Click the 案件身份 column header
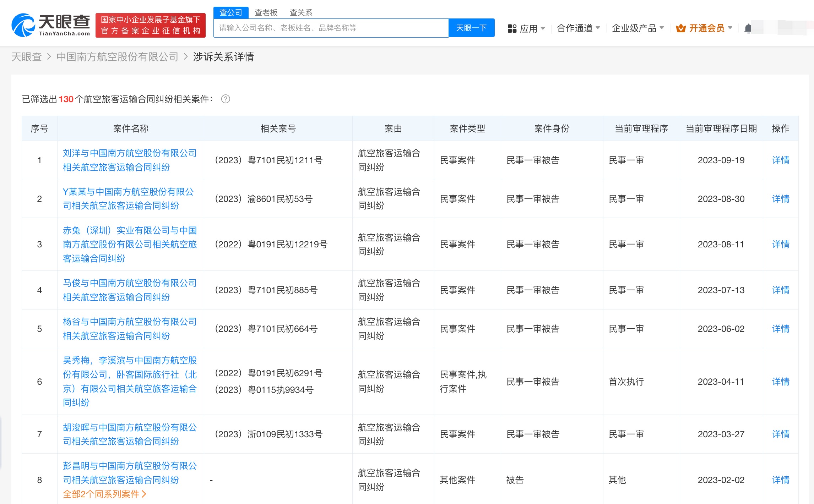This screenshot has height=504, width=814. (x=552, y=128)
